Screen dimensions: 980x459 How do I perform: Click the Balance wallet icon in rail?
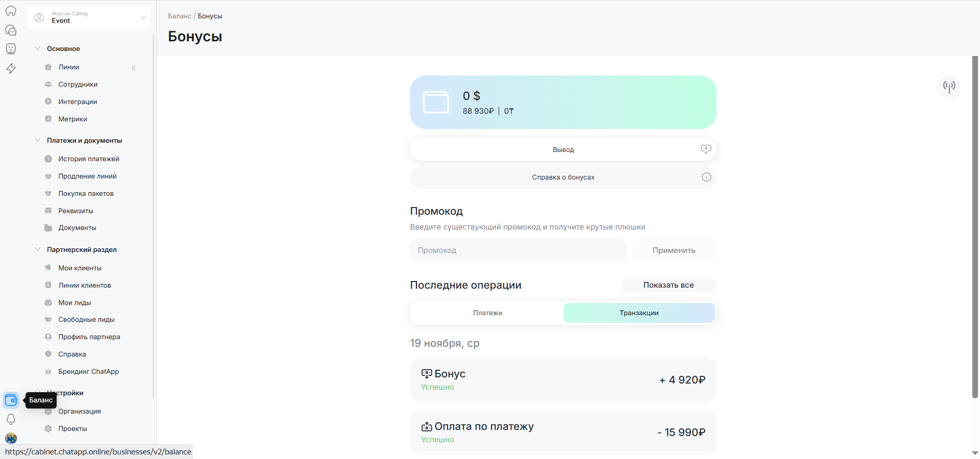click(x=11, y=400)
